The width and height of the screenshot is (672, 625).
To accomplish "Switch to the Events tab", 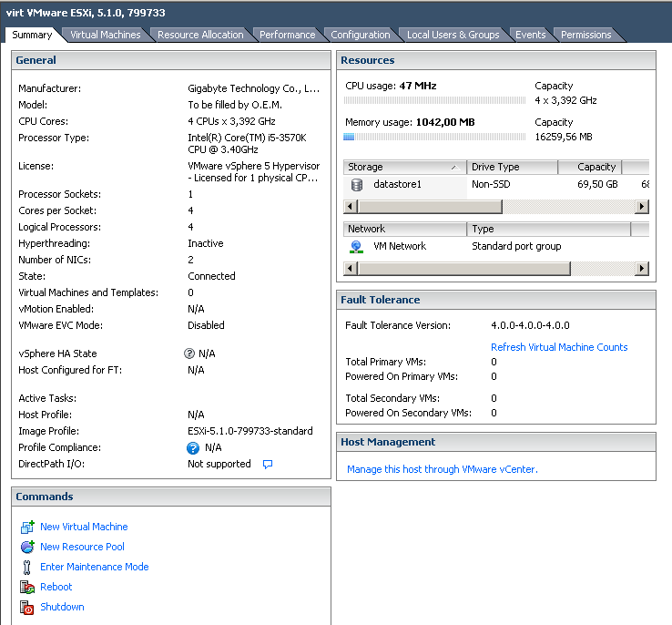I will pos(531,35).
